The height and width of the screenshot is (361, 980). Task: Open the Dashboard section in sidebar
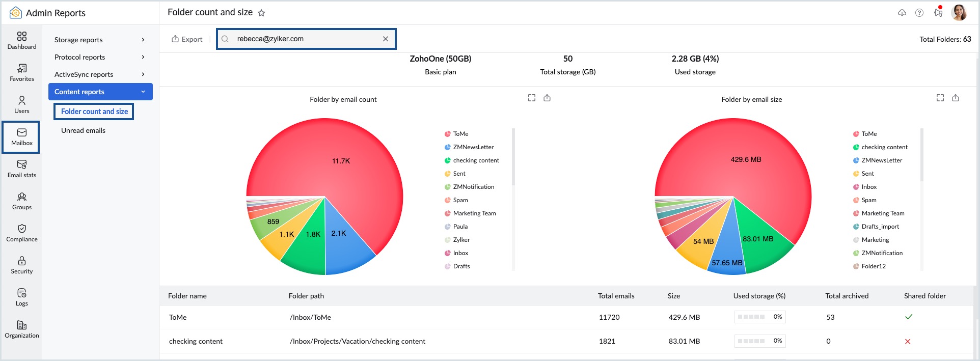coord(22,40)
